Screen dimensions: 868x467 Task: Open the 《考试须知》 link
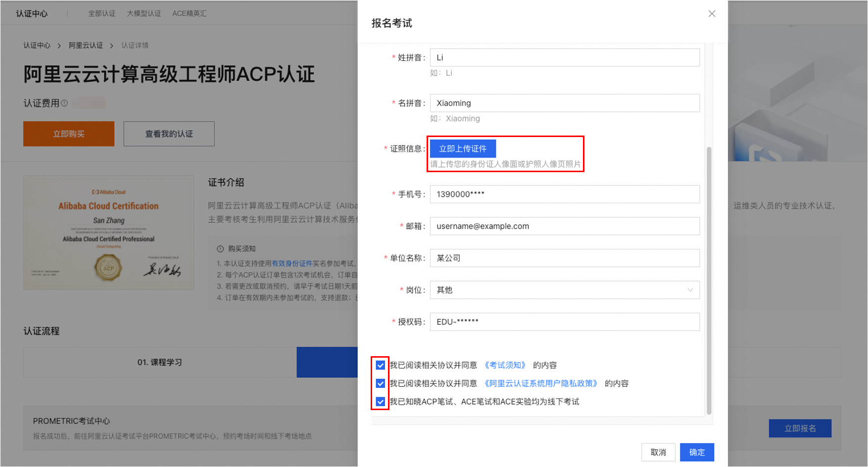[505, 365]
